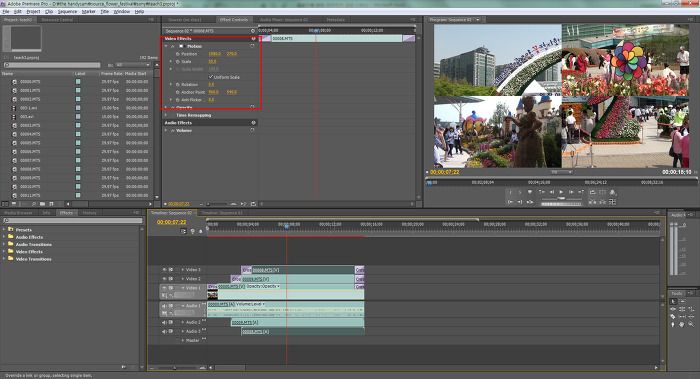Image resolution: width=700 pixels, height=379 pixels.
Task: Open the Clip menu
Action: click(x=49, y=12)
